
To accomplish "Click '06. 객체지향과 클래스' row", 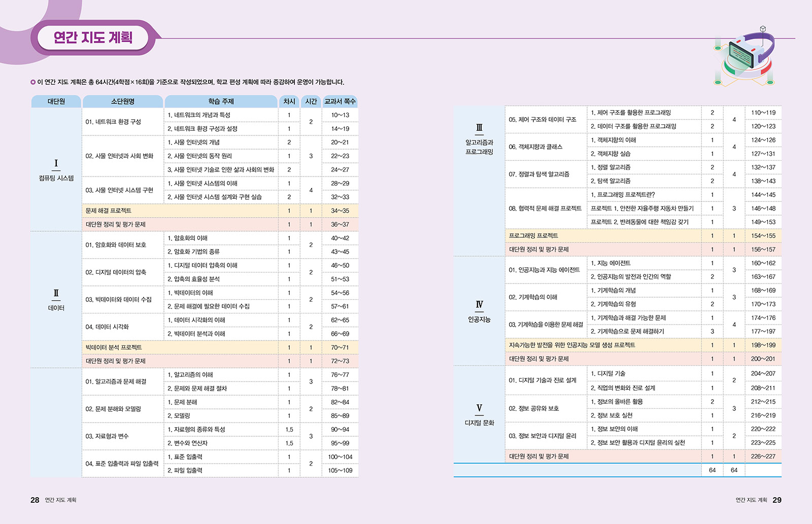I will coord(535,147).
